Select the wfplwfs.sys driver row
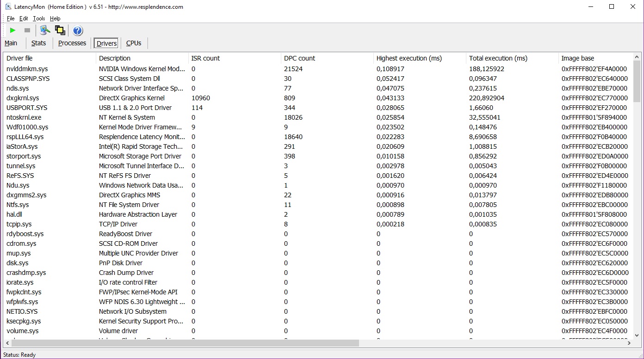 [x=318, y=302]
